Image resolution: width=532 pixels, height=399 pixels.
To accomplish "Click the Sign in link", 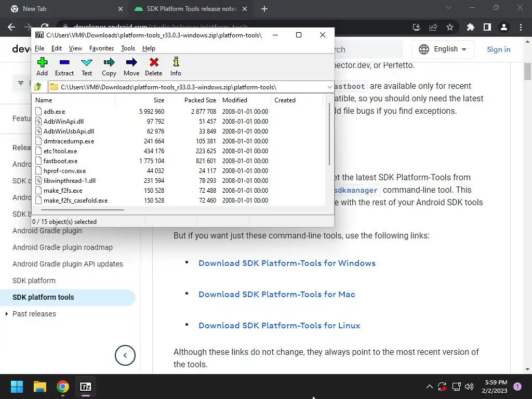I will 498,49.
